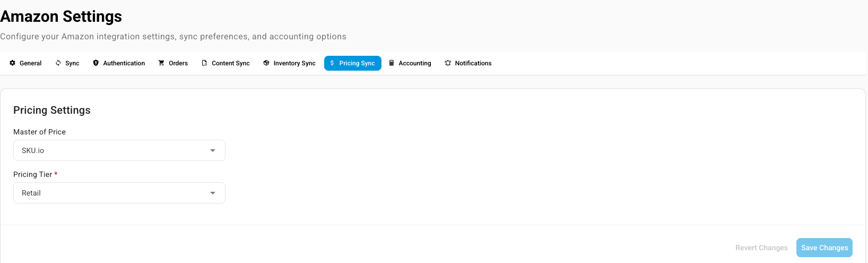The image size is (868, 263).
Task: Click the box icon on Inventory Sync
Action: click(266, 63)
